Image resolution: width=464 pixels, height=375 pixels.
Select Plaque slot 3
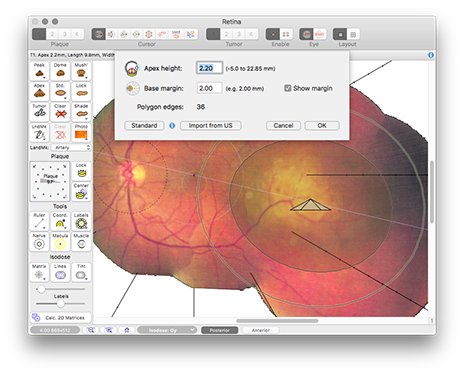pos(65,34)
